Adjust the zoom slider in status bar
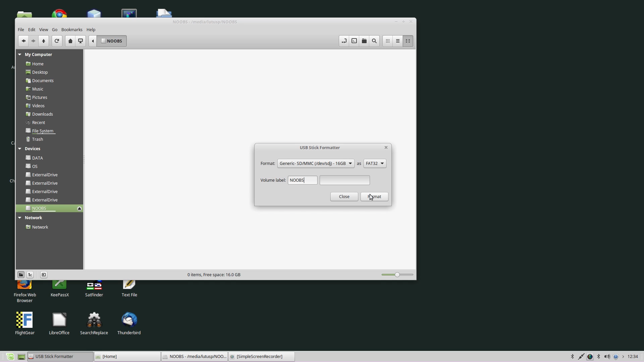The height and width of the screenshot is (362, 644). pos(397,275)
